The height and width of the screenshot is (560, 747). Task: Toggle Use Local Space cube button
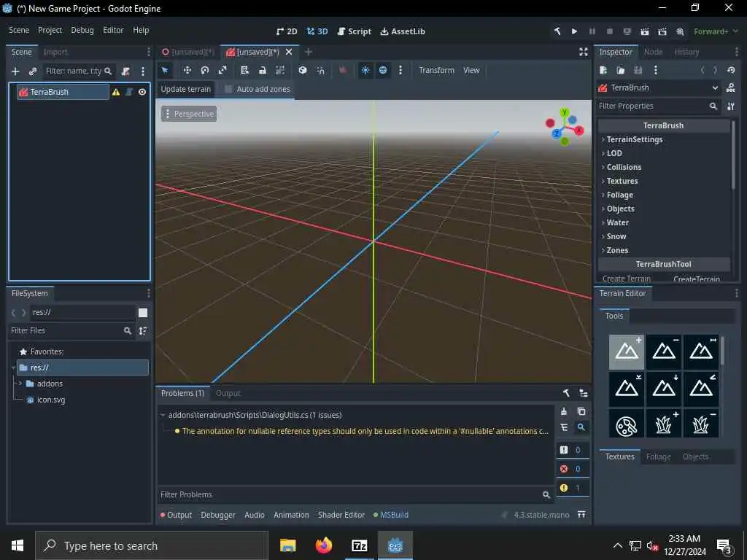tap(303, 71)
